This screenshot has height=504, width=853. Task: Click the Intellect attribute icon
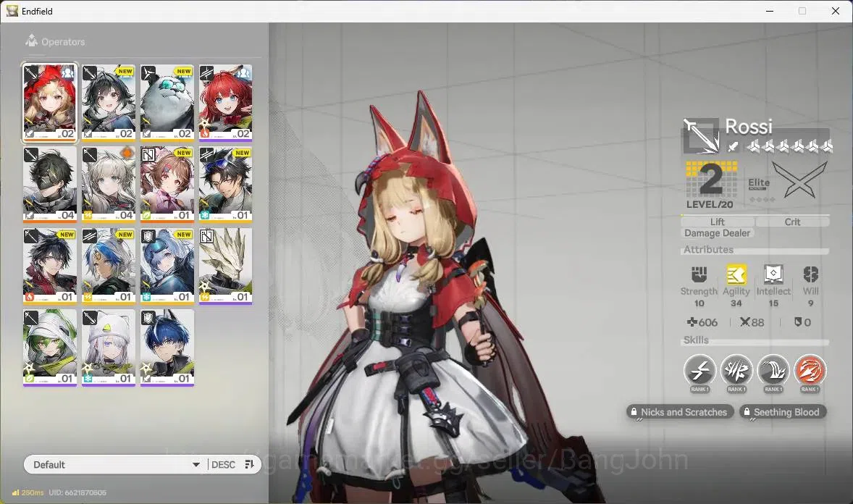tap(773, 274)
